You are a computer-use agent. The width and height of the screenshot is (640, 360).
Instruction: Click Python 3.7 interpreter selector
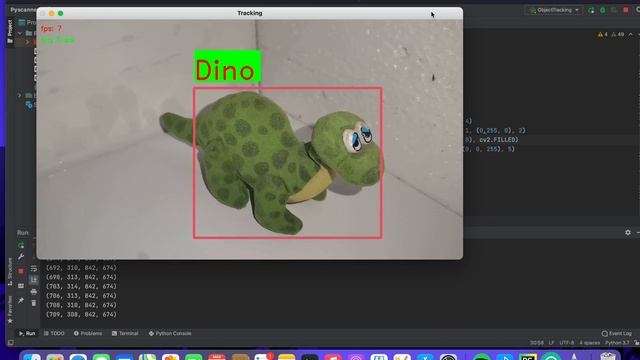(617, 343)
